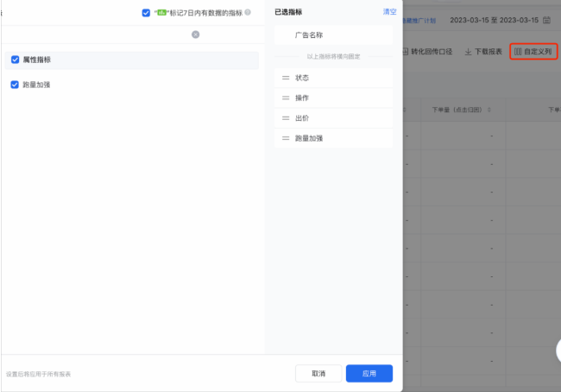
Task: Select the 广告名称 fixed metric item
Action: pyautogui.click(x=333, y=35)
